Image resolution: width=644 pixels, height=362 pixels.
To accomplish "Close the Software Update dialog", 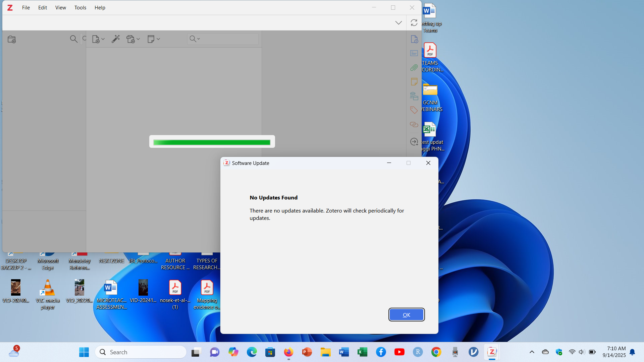I will [428, 163].
